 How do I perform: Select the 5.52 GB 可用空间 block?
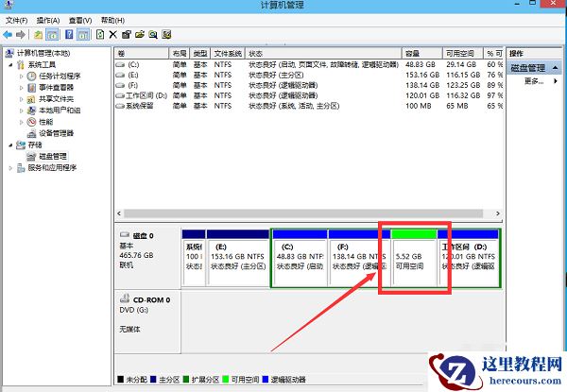(414, 258)
